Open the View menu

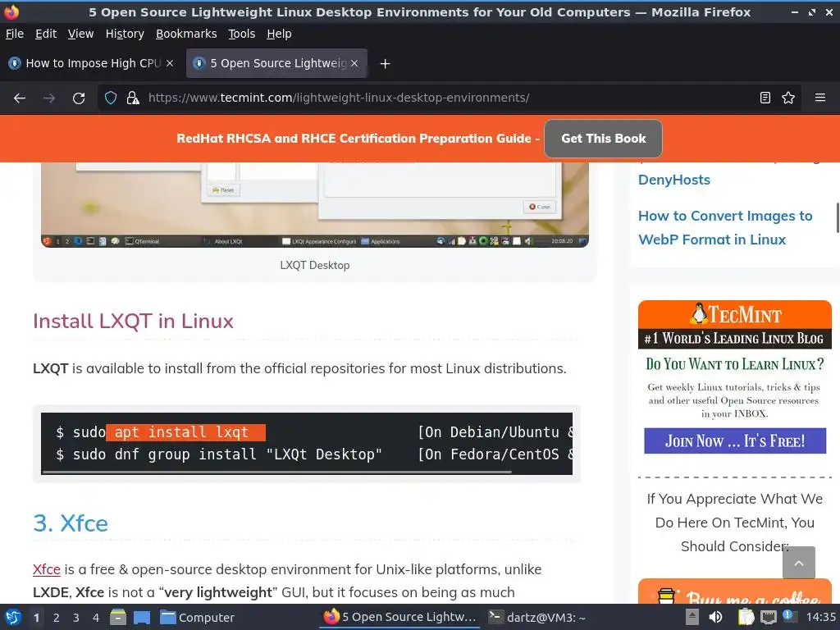[x=80, y=34]
